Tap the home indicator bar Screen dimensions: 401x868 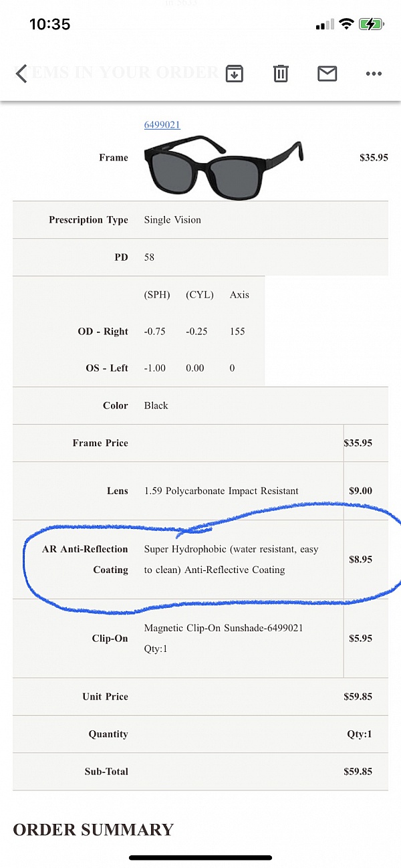200,857
